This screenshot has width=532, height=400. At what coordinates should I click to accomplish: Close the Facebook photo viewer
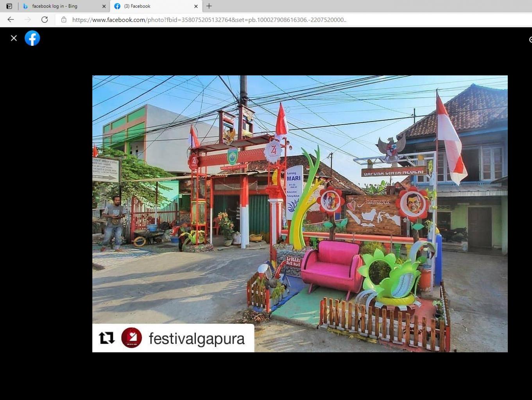pyautogui.click(x=14, y=38)
